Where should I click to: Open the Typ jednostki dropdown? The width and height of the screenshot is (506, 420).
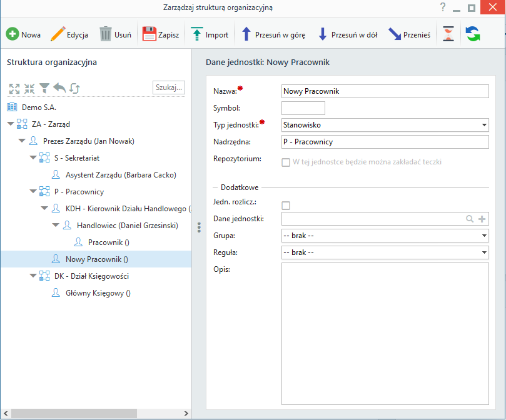pyautogui.click(x=484, y=125)
